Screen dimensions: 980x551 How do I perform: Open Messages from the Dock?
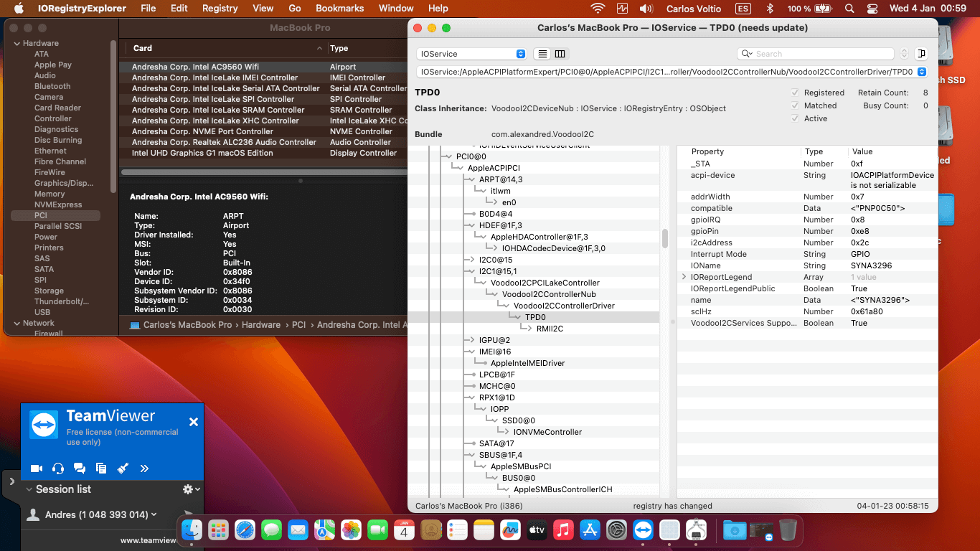pos(271,530)
